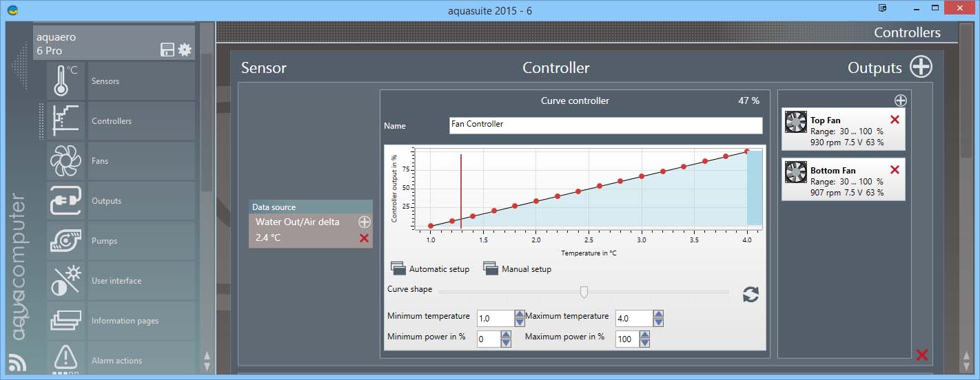Click curve point at 4.0 °C
This screenshot has width=980, height=380.
[x=747, y=152]
